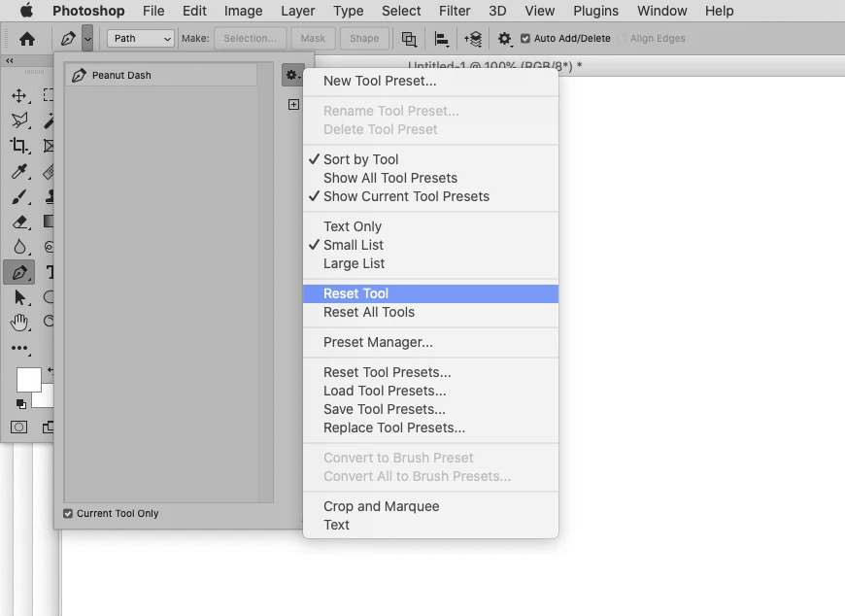Select the Peanut Dash tool preset
This screenshot has width=845, height=616.
(x=161, y=75)
